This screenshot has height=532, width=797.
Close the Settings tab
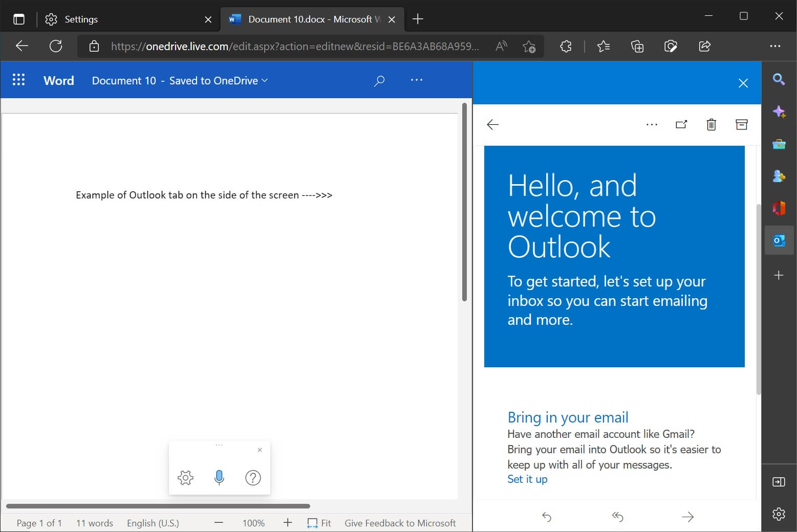(x=208, y=19)
